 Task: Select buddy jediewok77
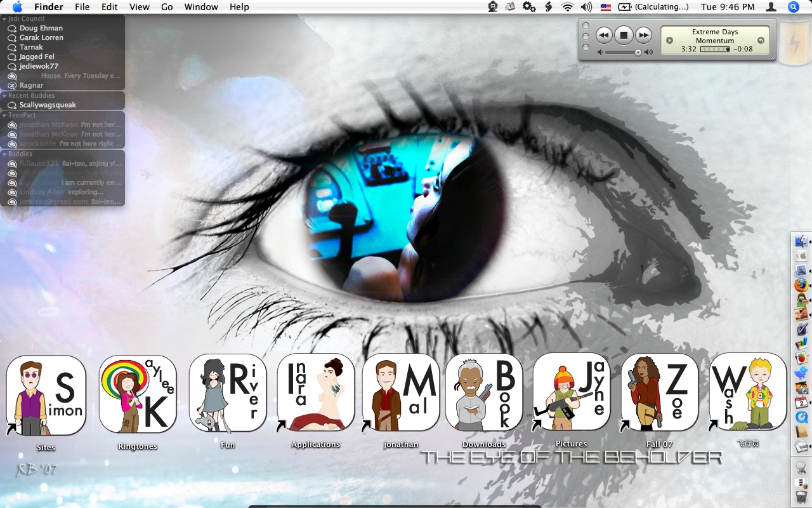click(39, 66)
